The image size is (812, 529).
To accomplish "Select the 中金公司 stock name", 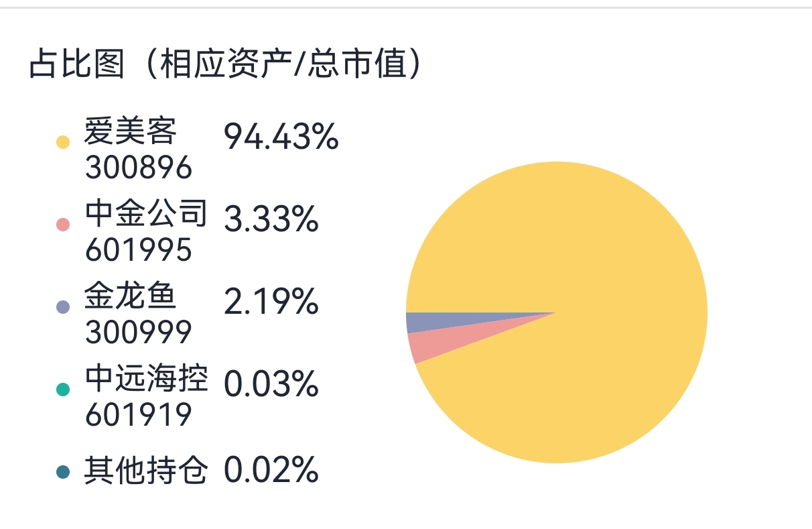I will click(x=146, y=214).
